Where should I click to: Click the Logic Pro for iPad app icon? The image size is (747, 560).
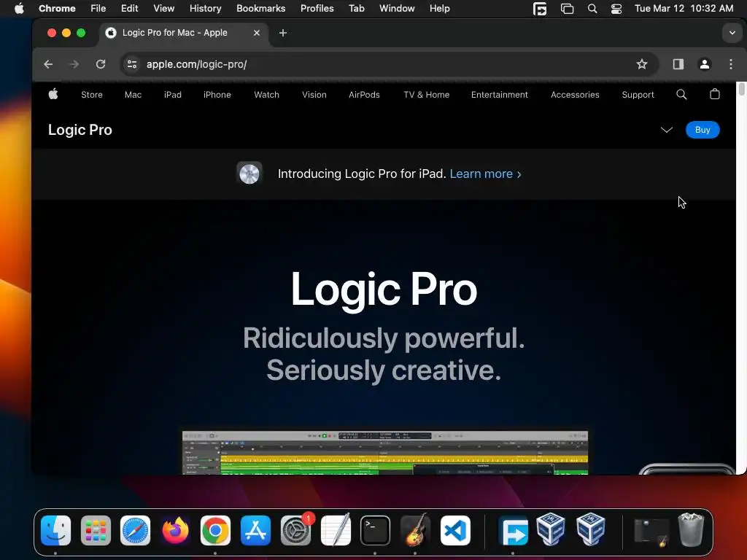pyautogui.click(x=249, y=174)
